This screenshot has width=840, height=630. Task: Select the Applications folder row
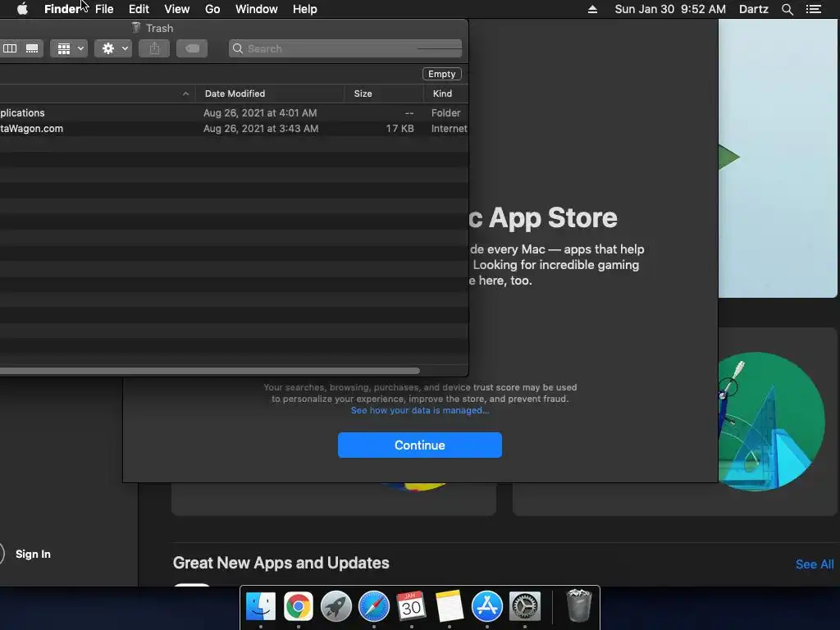point(234,113)
